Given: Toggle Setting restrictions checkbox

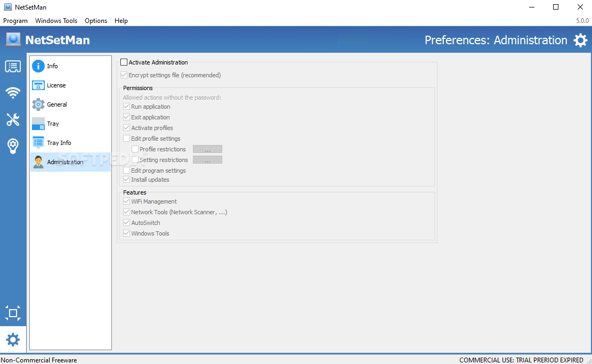Looking at the screenshot, I should (135, 160).
